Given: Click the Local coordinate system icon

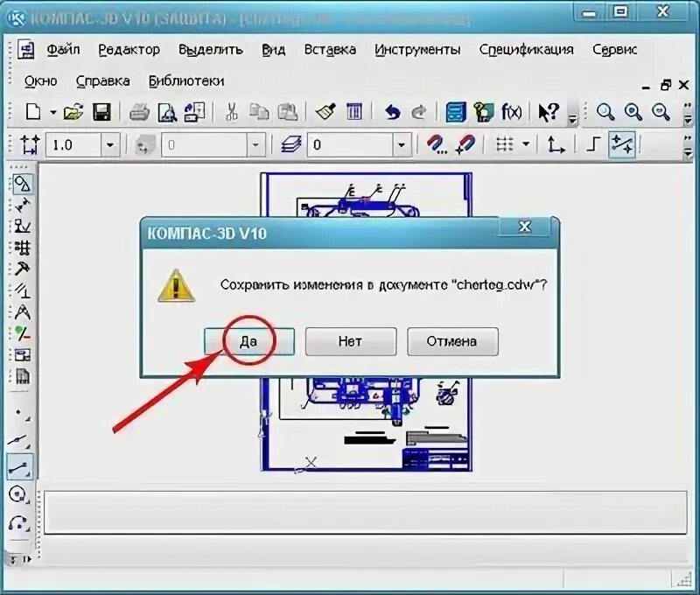Looking at the screenshot, I should point(556,145).
